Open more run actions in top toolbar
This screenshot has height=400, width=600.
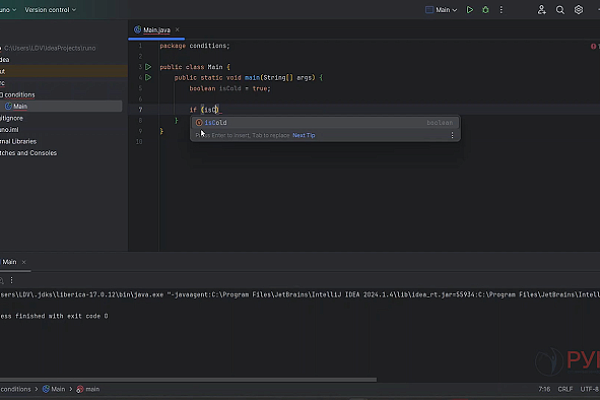(x=501, y=10)
